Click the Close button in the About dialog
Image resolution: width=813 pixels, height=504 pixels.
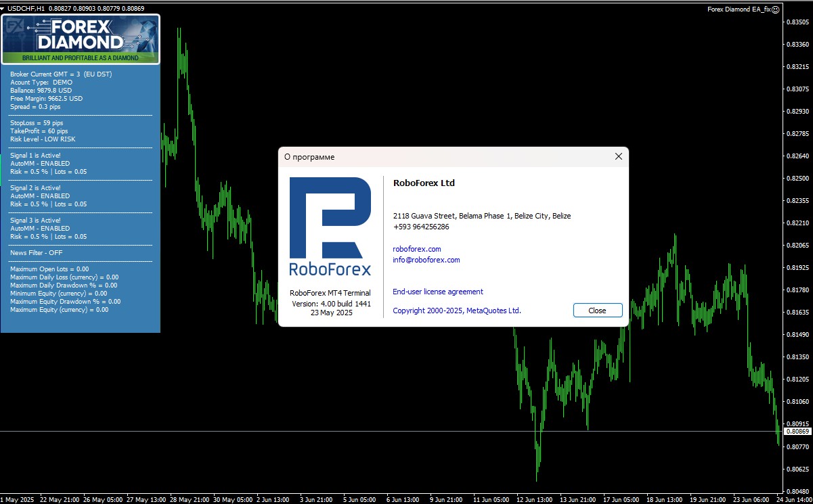point(598,311)
